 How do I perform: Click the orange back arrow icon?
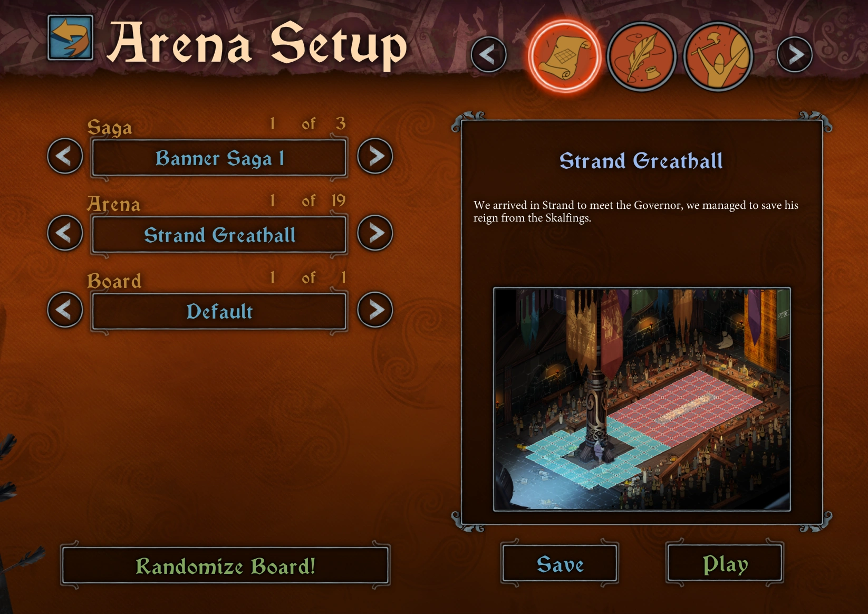pyautogui.click(x=70, y=37)
